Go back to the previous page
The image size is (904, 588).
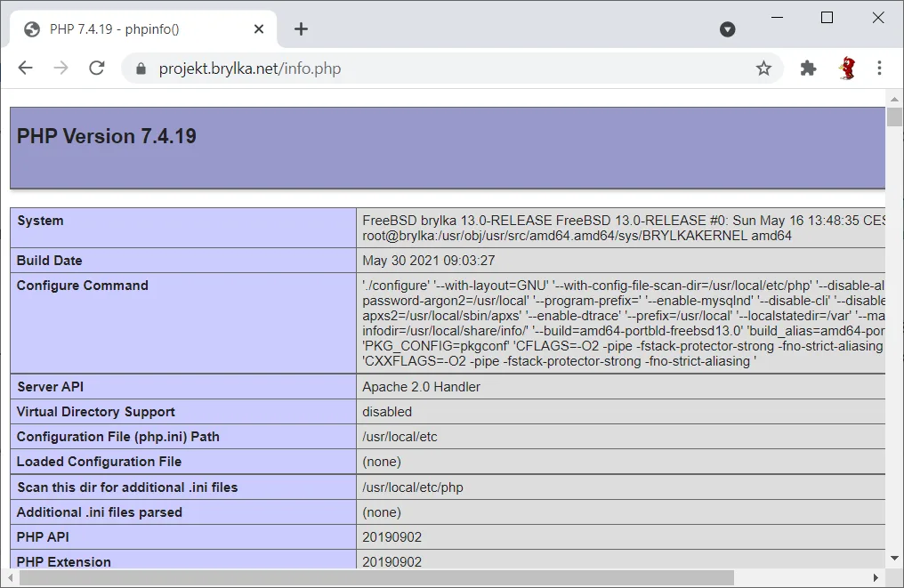pyautogui.click(x=26, y=68)
